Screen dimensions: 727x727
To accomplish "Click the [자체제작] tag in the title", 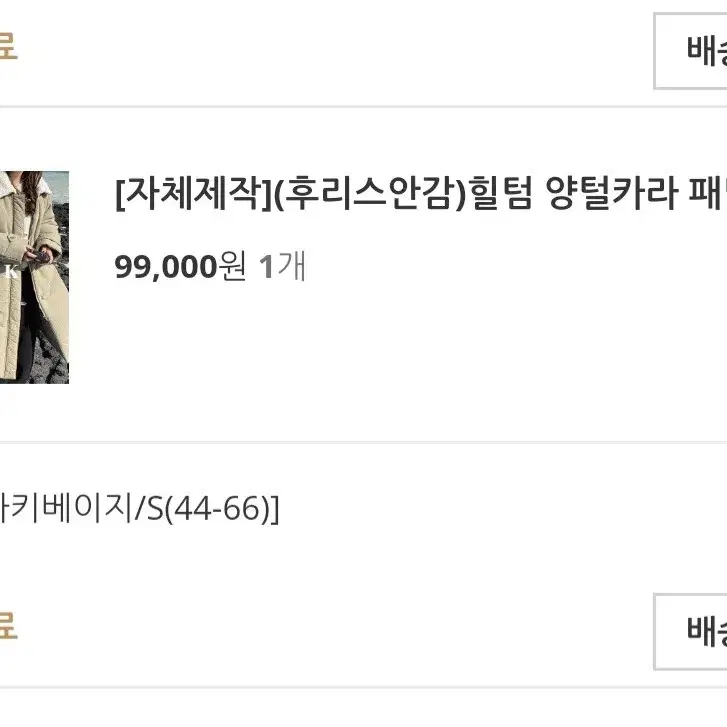I will [193, 193].
